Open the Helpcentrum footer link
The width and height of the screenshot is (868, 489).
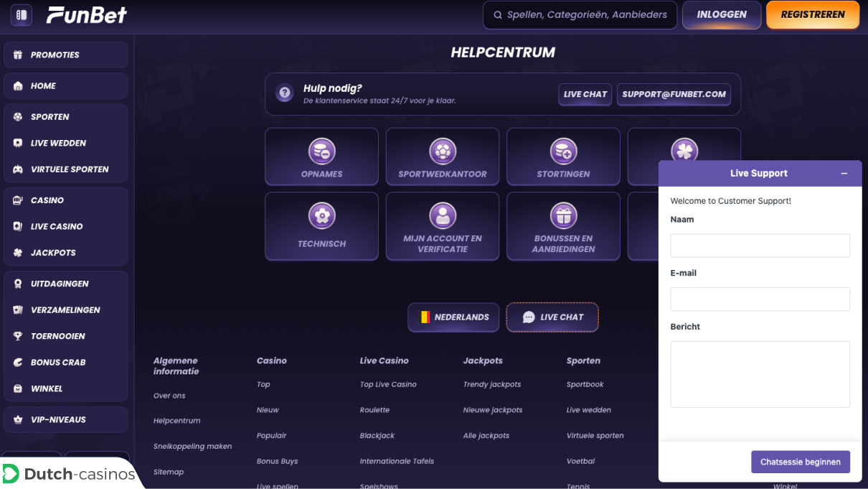[x=176, y=421]
